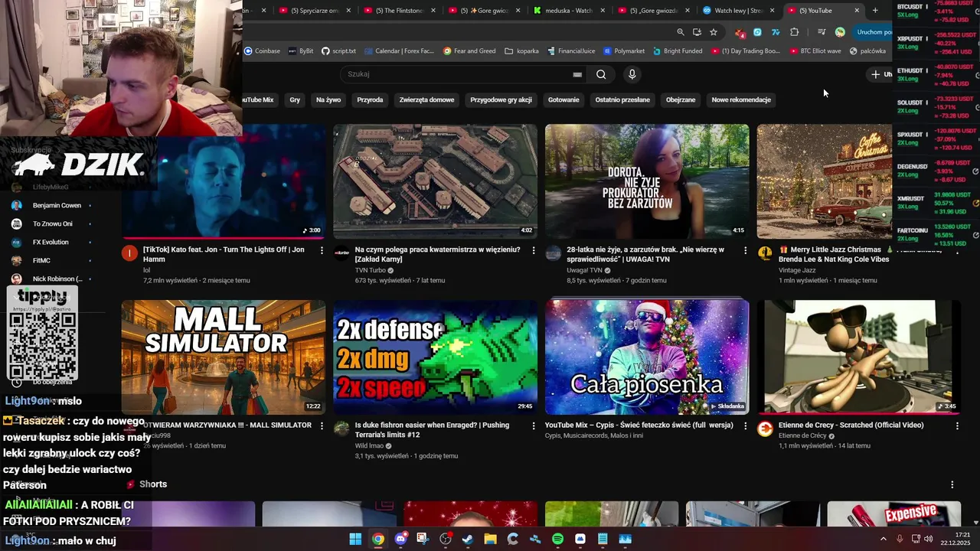
Task: Open Google Chrome from the taskbar
Action: pyautogui.click(x=378, y=539)
